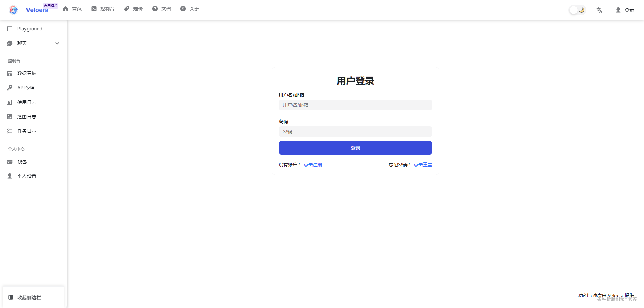Select 数据看板 in the sidebar
This screenshot has width=644, height=308.
pos(33,73)
